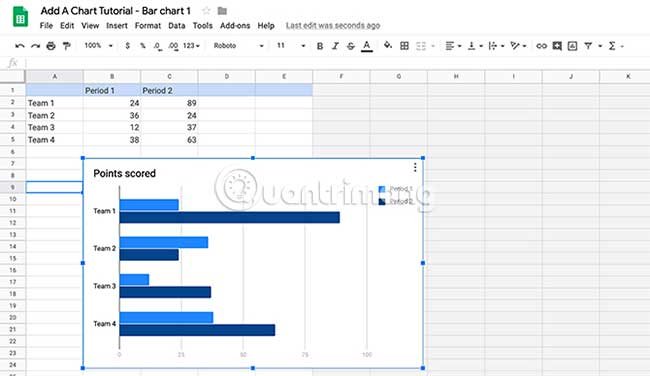Click the Undo arrow icon

tap(19, 46)
